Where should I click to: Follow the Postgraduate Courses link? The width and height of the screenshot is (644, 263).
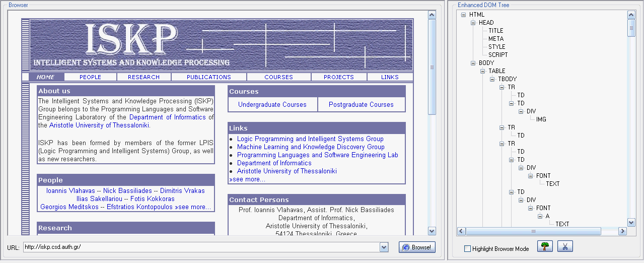(x=361, y=105)
